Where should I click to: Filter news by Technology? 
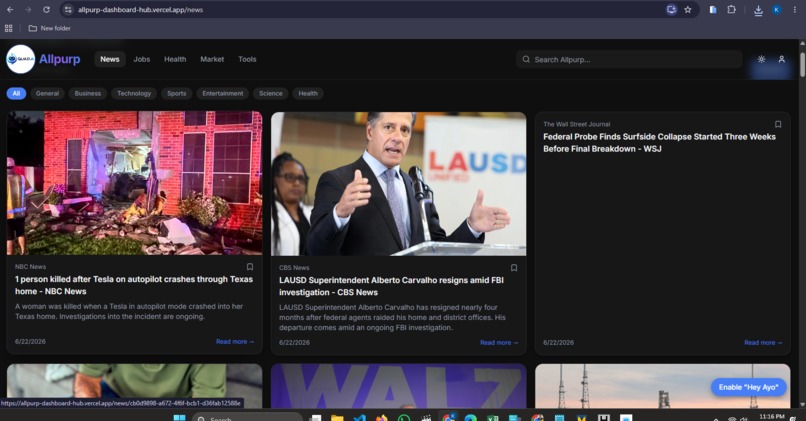[134, 94]
